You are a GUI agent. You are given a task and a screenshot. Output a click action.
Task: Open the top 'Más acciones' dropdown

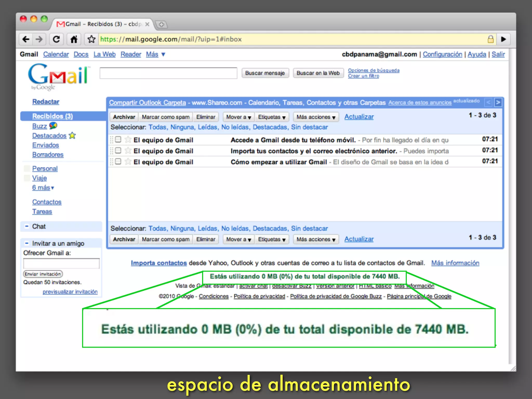point(316,117)
